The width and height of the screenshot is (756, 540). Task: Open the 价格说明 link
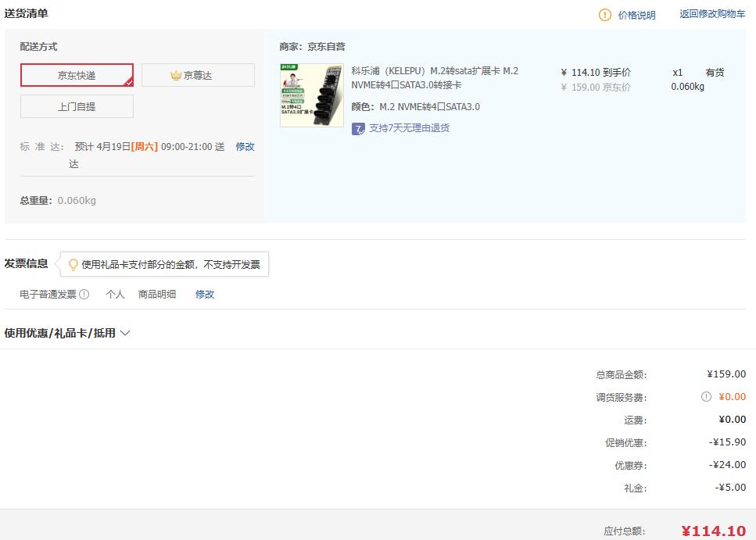tap(636, 16)
